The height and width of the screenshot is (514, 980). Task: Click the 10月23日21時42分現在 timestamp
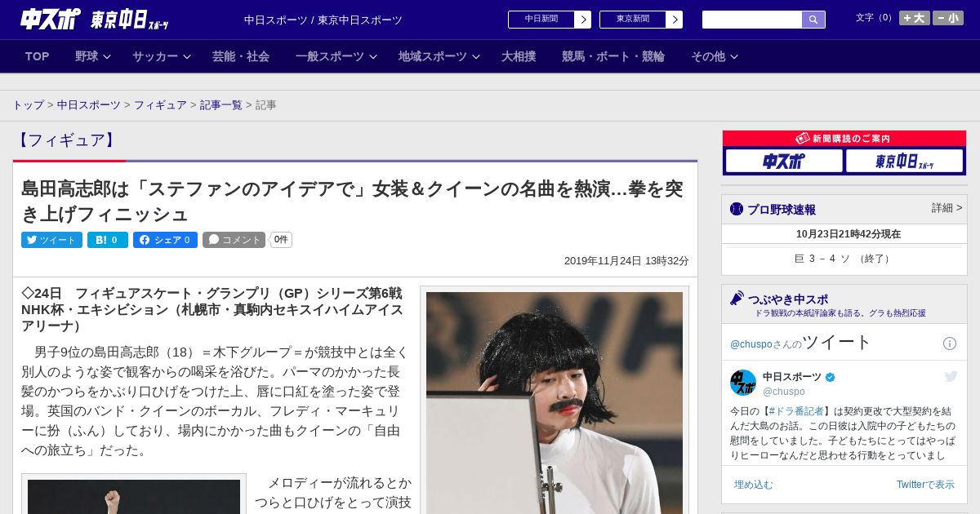(x=849, y=234)
